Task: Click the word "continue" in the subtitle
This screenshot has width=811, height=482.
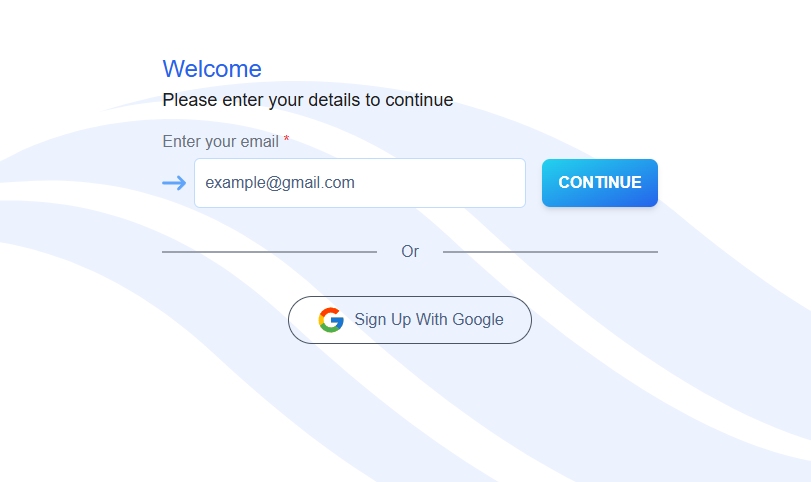Action: 419,100
